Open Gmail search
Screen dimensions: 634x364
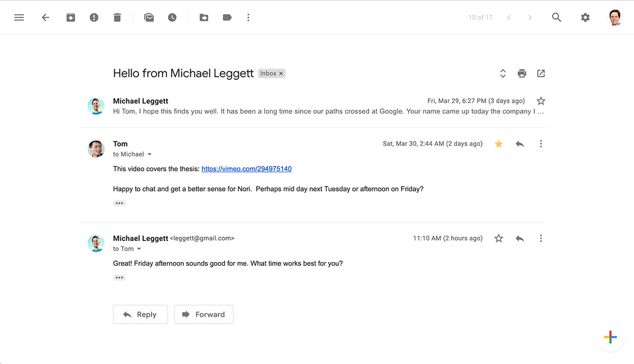click(556, 17)
